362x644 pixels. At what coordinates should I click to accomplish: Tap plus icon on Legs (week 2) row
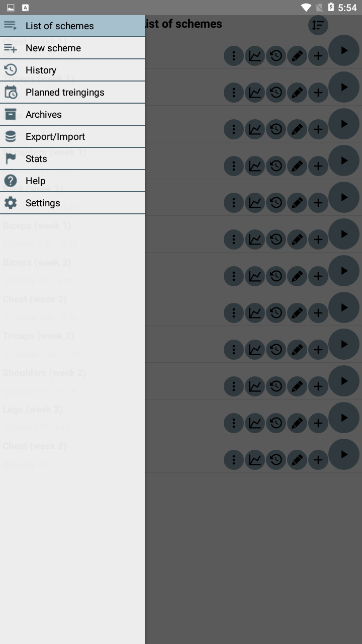pos(318,423)
